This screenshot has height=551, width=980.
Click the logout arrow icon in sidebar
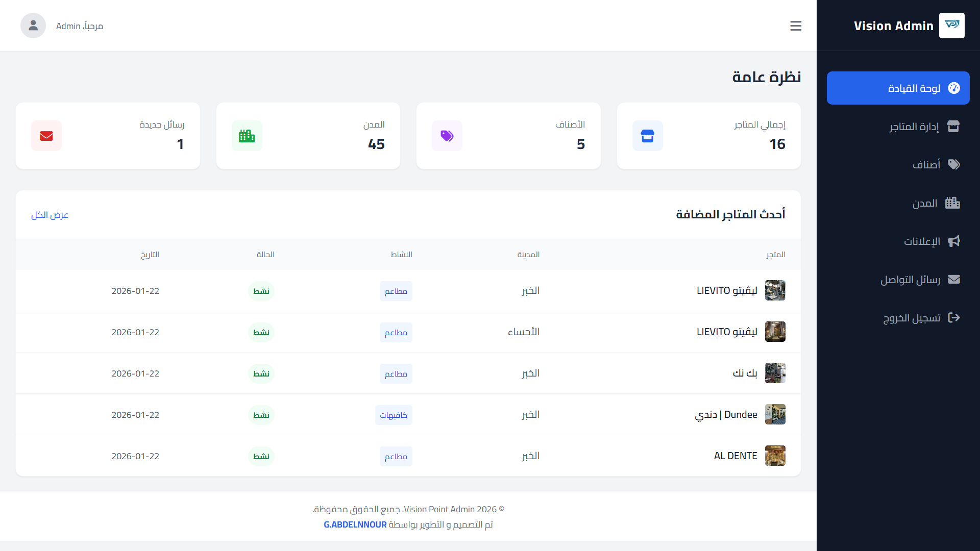click(x=953, y=318)
